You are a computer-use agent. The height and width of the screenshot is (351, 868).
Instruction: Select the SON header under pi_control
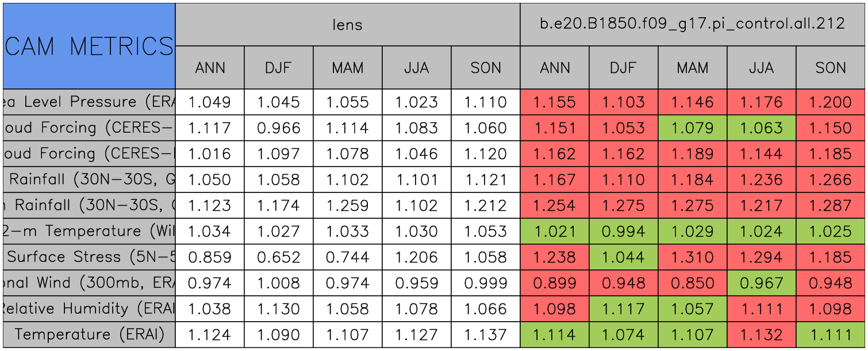831,68
